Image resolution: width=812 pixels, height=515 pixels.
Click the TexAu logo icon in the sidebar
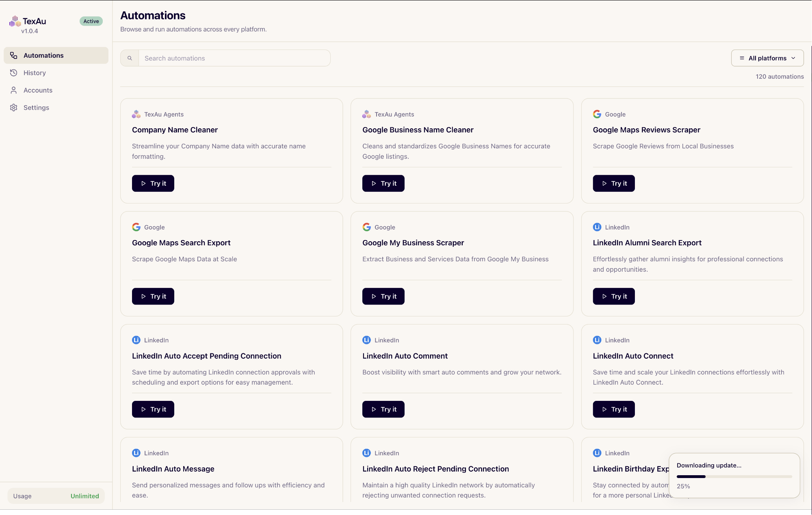[15, 21]
